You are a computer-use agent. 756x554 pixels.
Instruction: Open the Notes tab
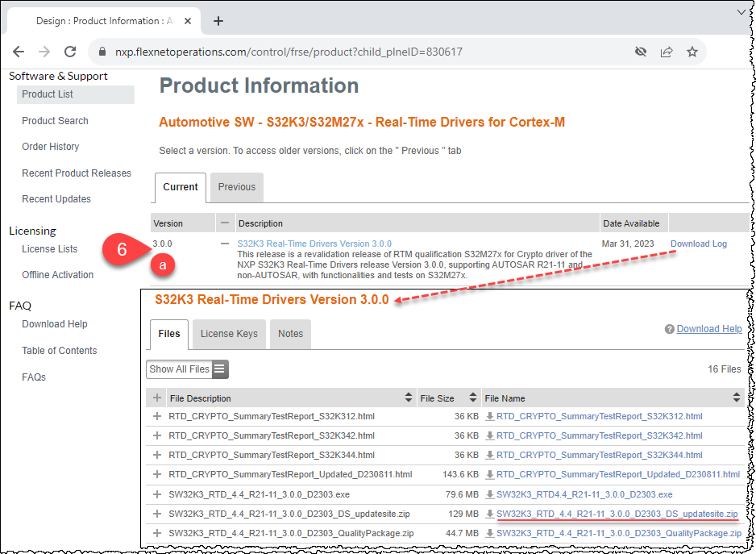290,334
